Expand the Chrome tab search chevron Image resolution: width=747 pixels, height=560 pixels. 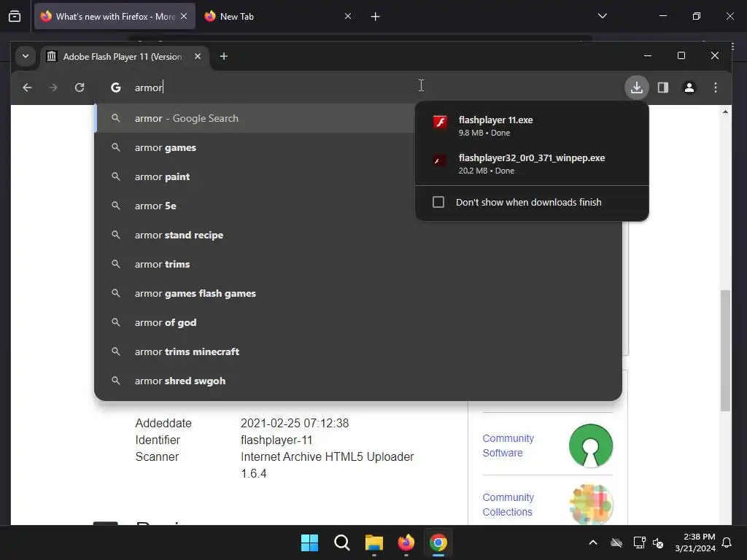[x=26, y=56]
